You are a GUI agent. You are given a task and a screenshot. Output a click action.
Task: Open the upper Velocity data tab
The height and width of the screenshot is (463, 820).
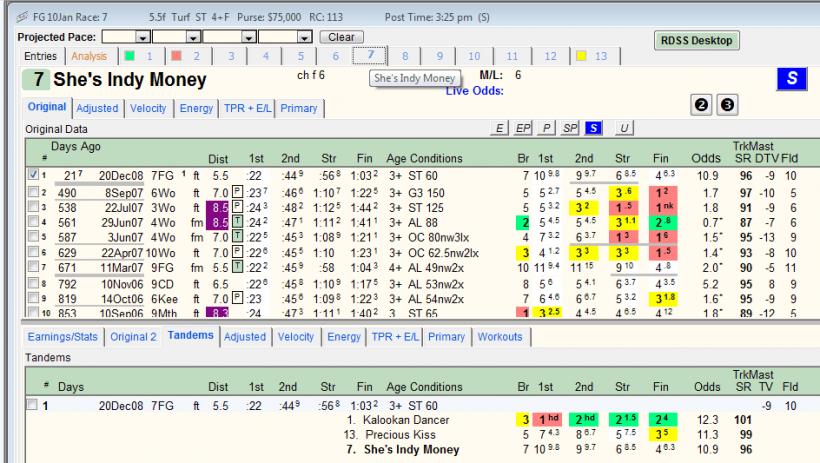point(148,108)
